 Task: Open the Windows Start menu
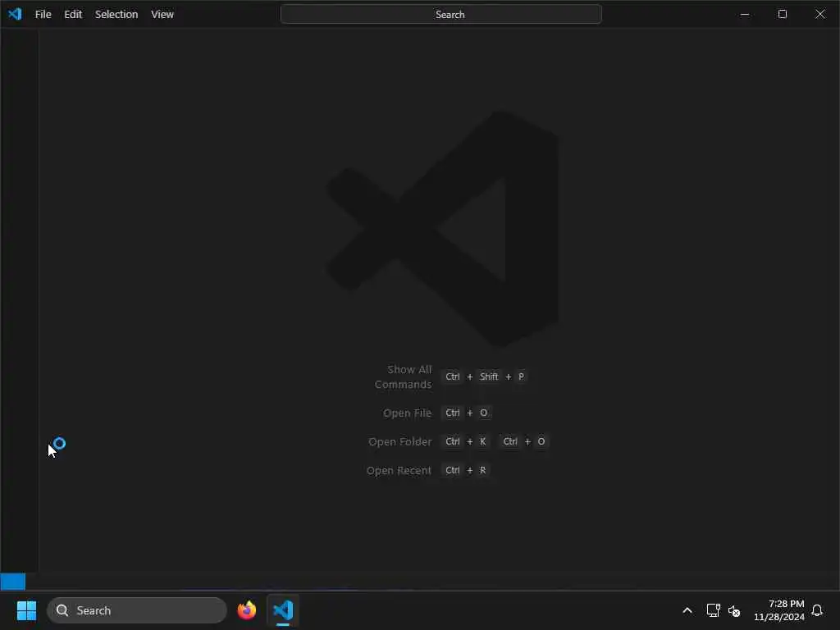click(26, 610)
